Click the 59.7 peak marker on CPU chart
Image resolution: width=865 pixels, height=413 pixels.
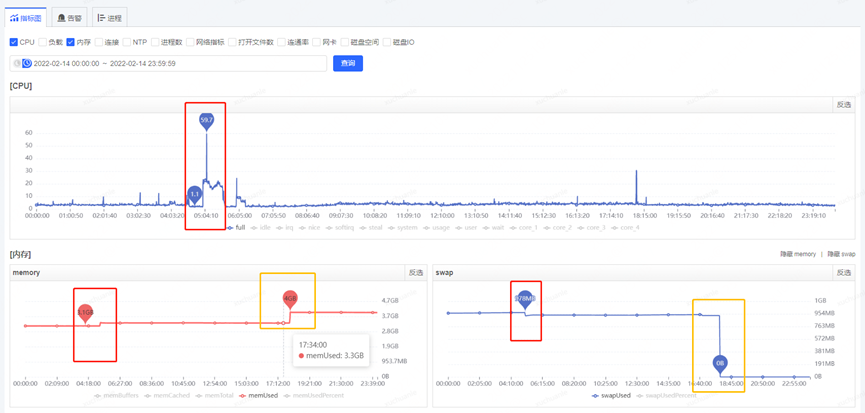pyautogui.click(x=206, y=120)
